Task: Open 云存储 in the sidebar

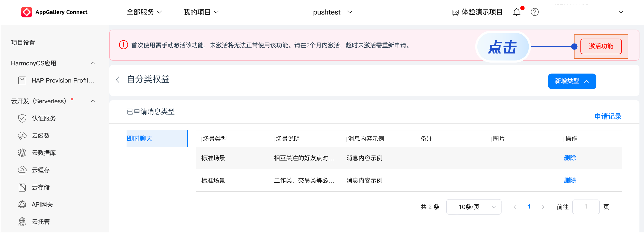Action: point(41,187)
